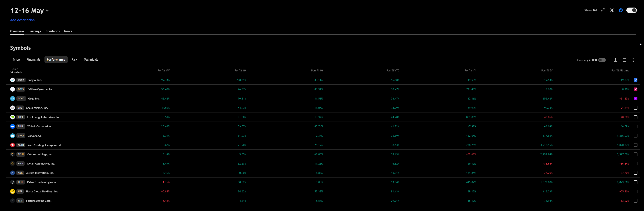The image size is (644, 211).
Task: Copy the share list link icon
Action: (x=603, y=10)
